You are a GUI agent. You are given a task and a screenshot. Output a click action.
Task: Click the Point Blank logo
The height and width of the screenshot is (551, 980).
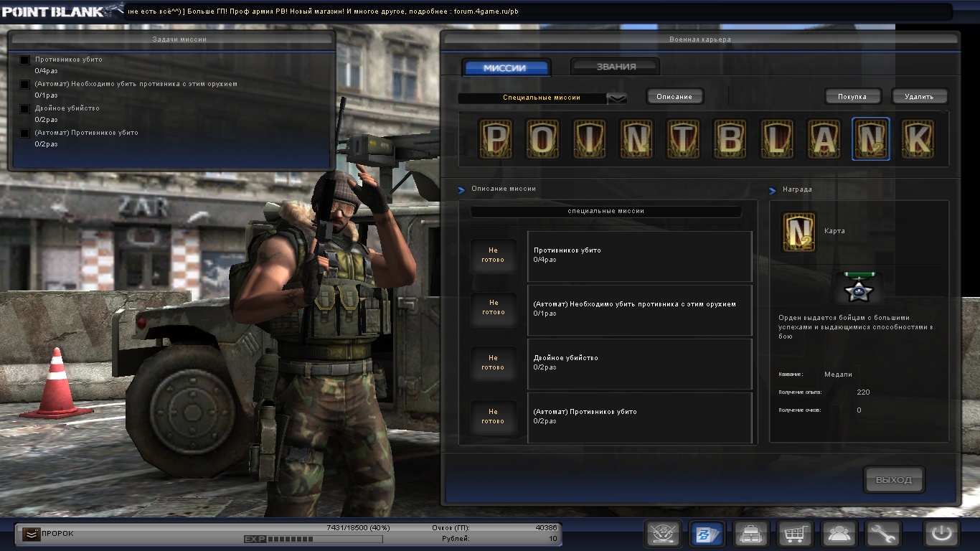[62, 11]
